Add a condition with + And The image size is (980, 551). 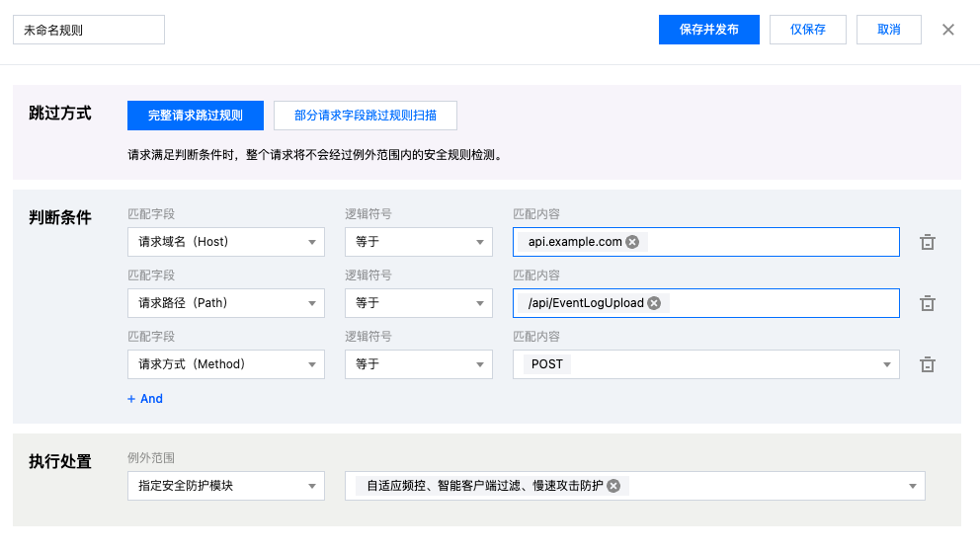145,399
